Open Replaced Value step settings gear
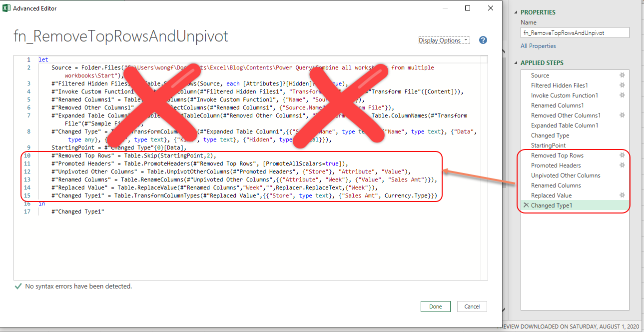644x332 pixels. (x=622, y=195)
